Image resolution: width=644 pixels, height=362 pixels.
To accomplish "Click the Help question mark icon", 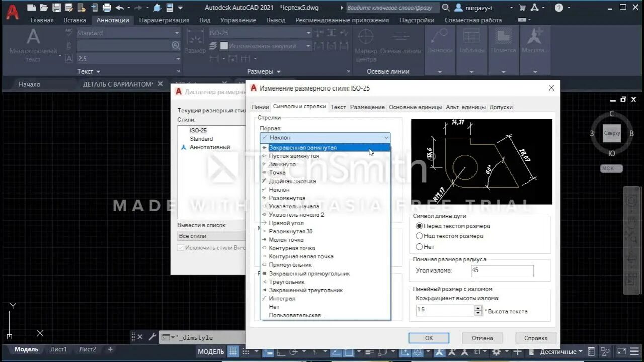I will tap(559, 8).
